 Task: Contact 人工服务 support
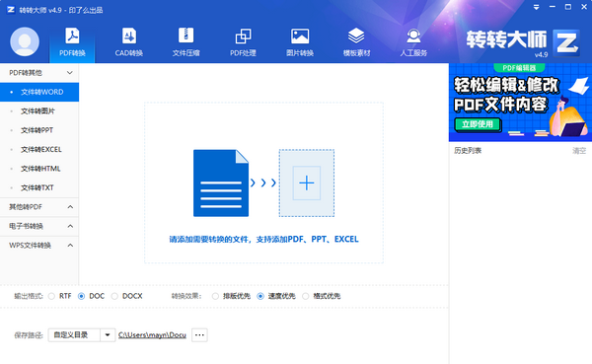click(413, 42)
